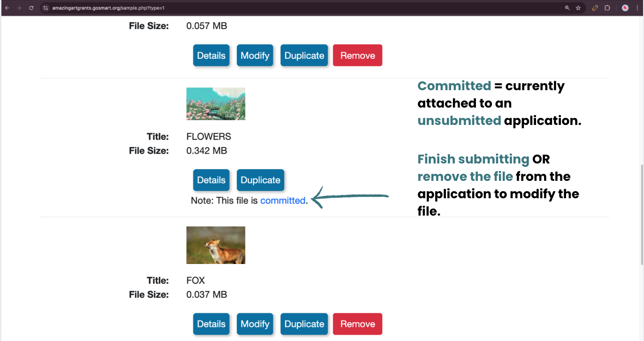This screenshot has height=341, width=644.
Task: Bookmark this page with the star icon
Action: click(x=578, y=8)
